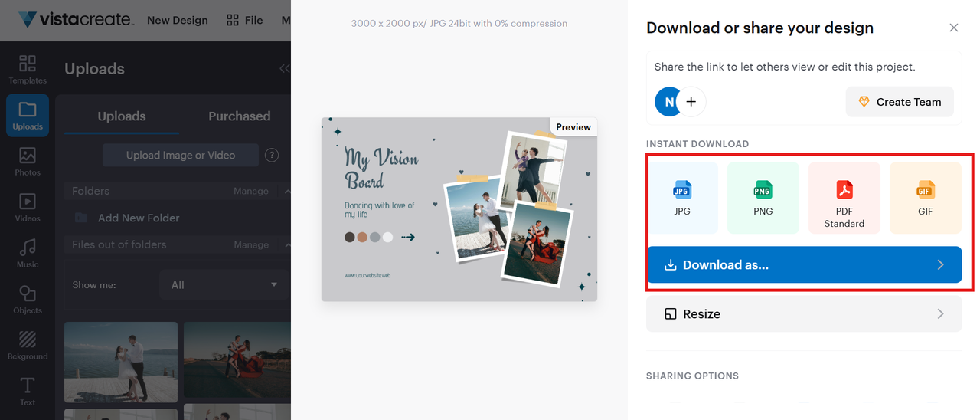980x420 pixels.
Task: Click Upload Image or Video button
Action: 181,155
